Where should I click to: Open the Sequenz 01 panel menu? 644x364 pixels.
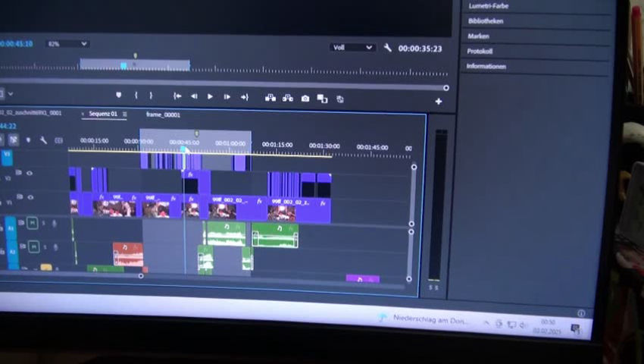(x=124, y=115)
